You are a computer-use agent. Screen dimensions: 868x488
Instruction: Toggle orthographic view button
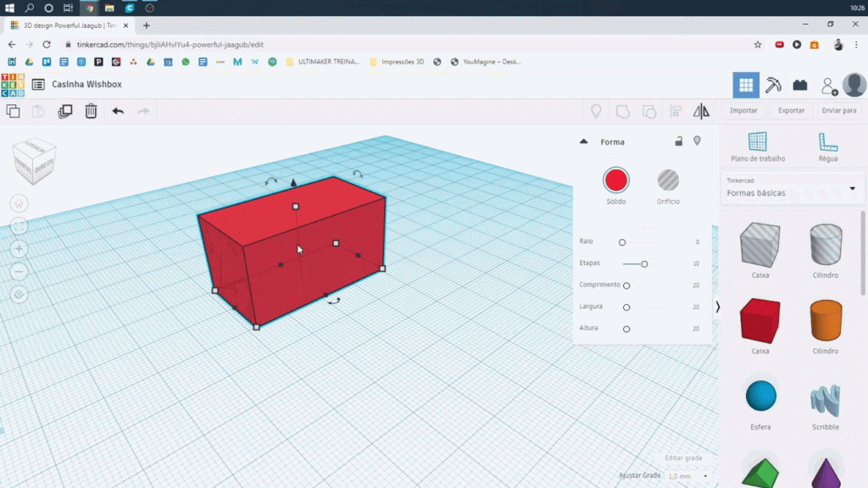pyautogui.click(x=19, y=294)
